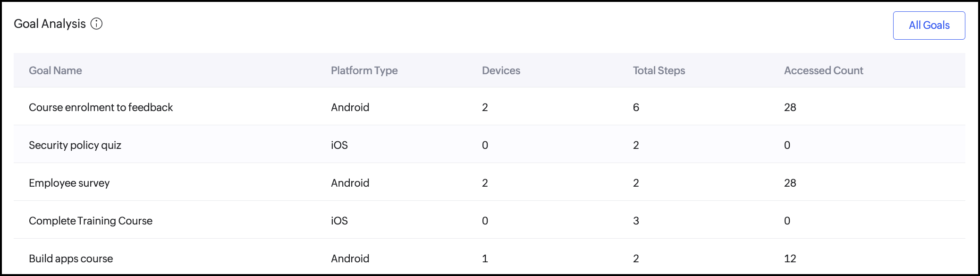Click the Total Steps column header
Screen dimensions: 980x276
[659, 70]
